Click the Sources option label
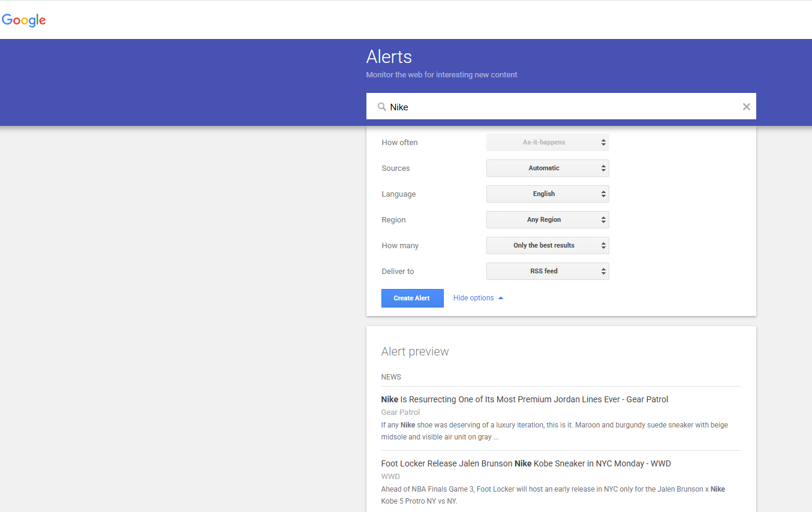Screen dimensions: 812x512 coord(396,168)
